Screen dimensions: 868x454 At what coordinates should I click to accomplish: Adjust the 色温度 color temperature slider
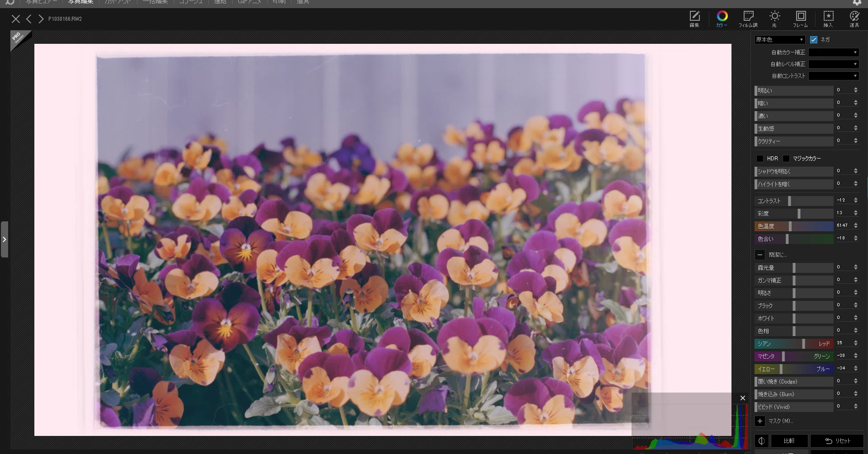tap(794, 226)
